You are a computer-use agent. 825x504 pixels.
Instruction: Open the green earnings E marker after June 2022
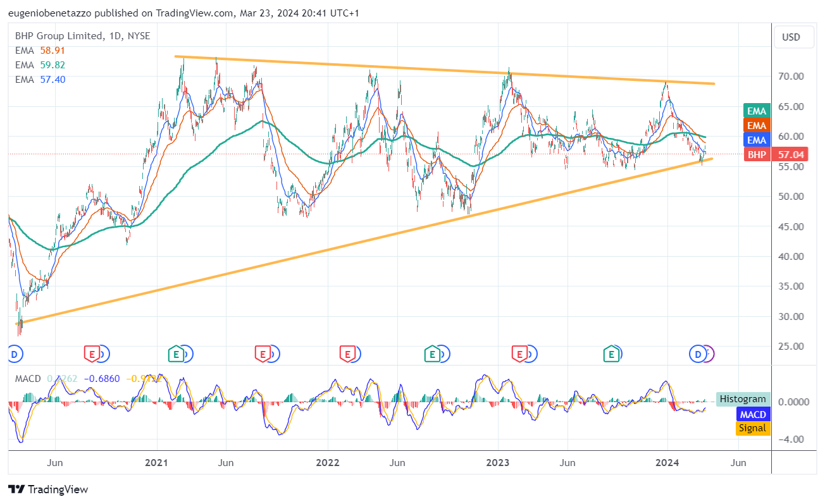pos(433,354)
